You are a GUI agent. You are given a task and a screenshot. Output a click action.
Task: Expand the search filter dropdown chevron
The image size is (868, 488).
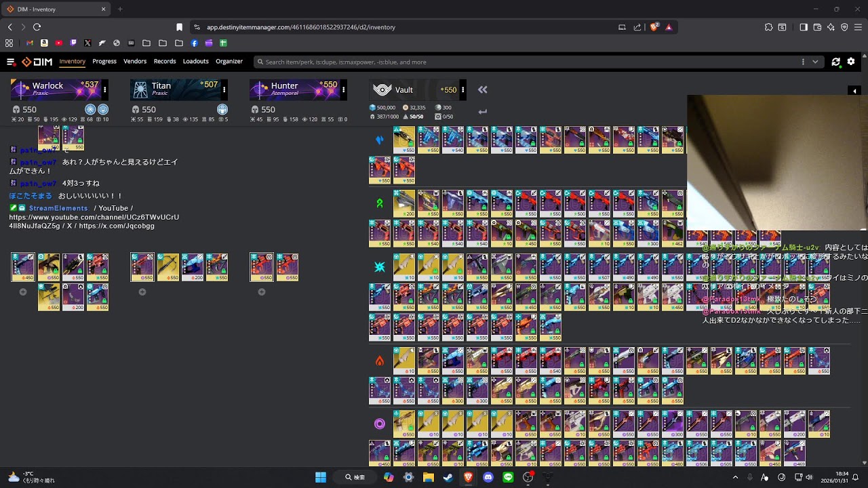click(x=815, y=62)
